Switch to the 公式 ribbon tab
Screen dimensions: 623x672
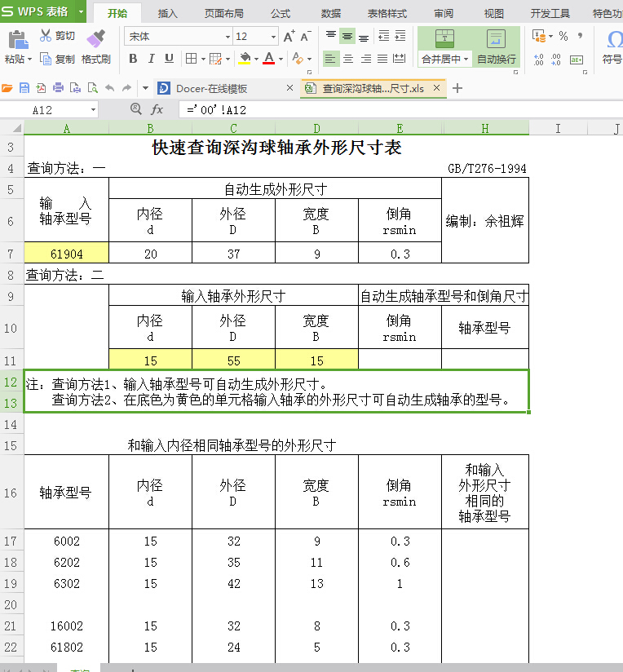281,13
